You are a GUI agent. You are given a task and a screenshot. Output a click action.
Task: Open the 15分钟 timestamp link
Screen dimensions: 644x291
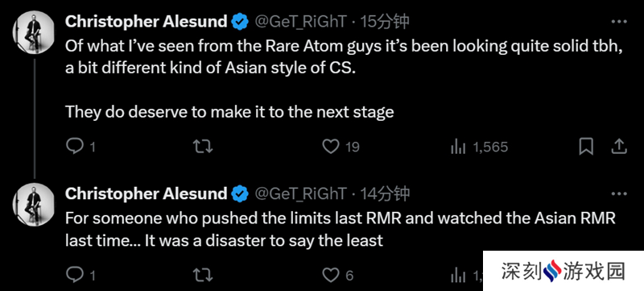click(x=385, y=22)
